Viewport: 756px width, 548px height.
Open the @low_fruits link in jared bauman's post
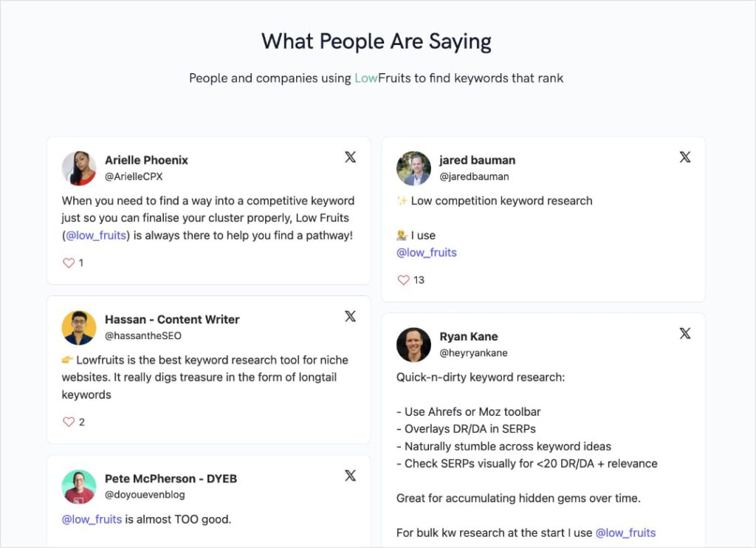click(x=427, y=253)
